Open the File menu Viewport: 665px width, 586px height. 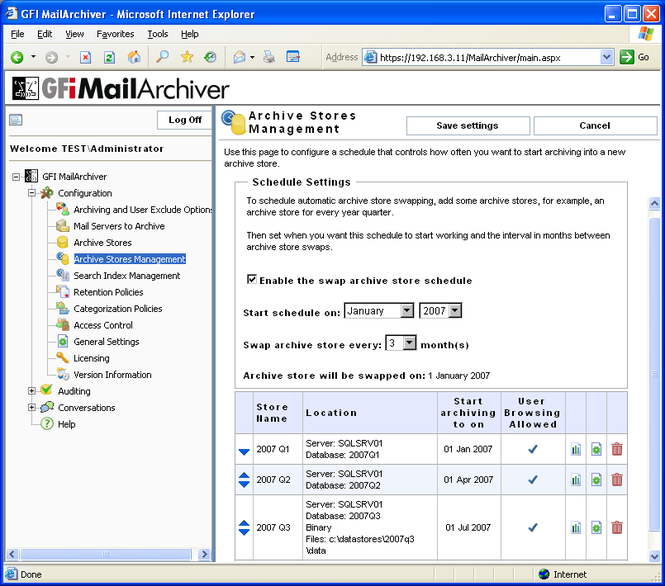[17, 34]
